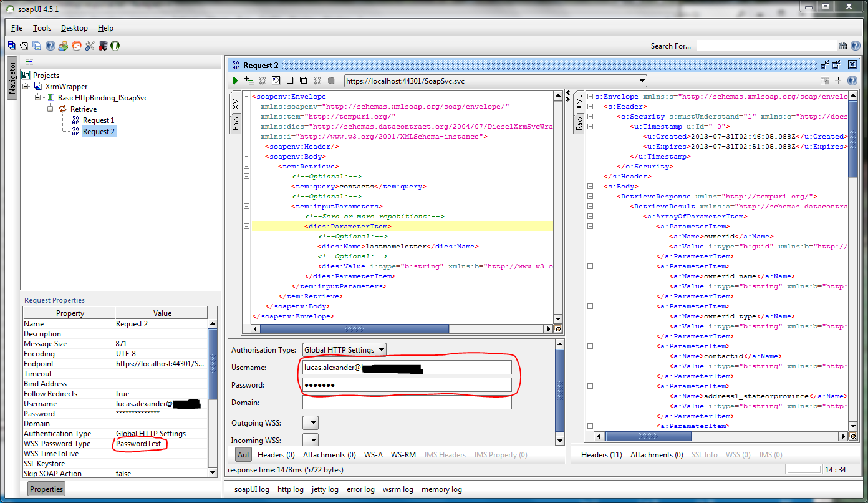868x503 pixels.
Task: Show the http log
Action: [291, 489]
